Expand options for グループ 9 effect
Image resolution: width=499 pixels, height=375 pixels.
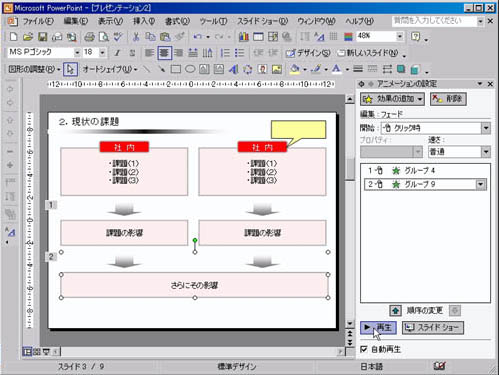[x=480, y=184]
